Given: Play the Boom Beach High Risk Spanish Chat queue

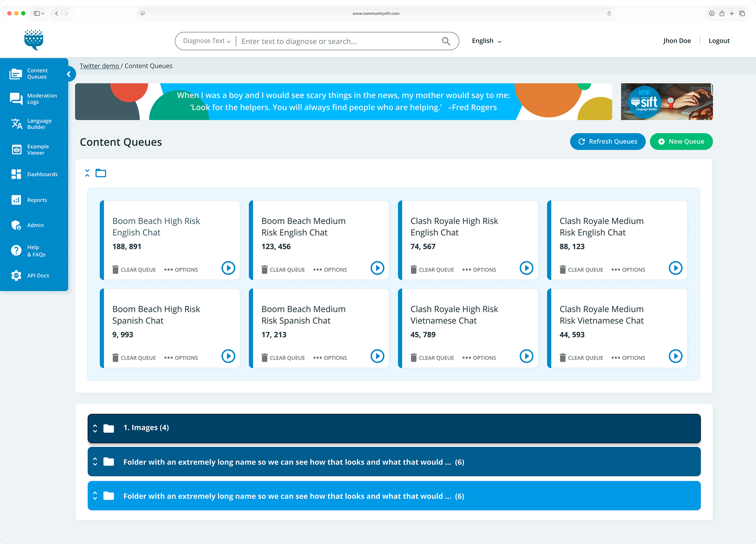Looking at the screenshot, I should pos(228,356).
